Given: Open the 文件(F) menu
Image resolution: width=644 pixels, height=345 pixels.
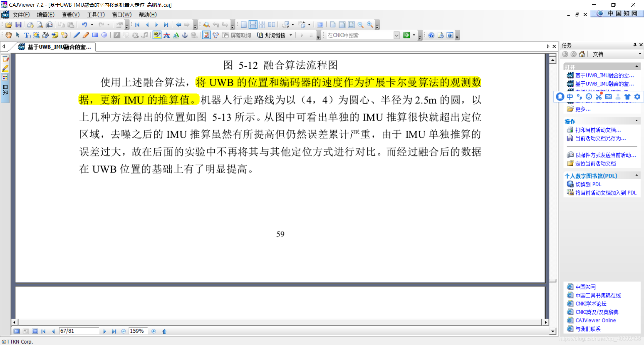Looking at the screenshot, I should pyautogui.click(x=21, y=15).
